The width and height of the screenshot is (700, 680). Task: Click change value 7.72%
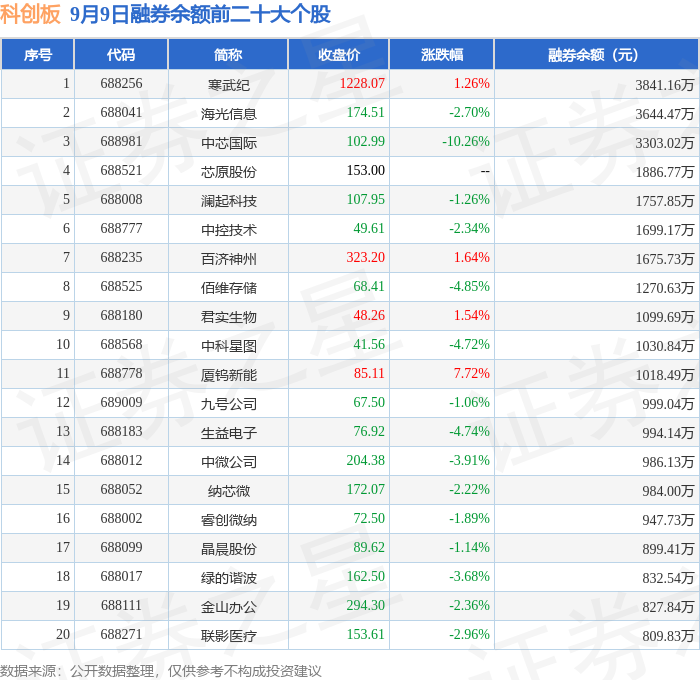472,374
